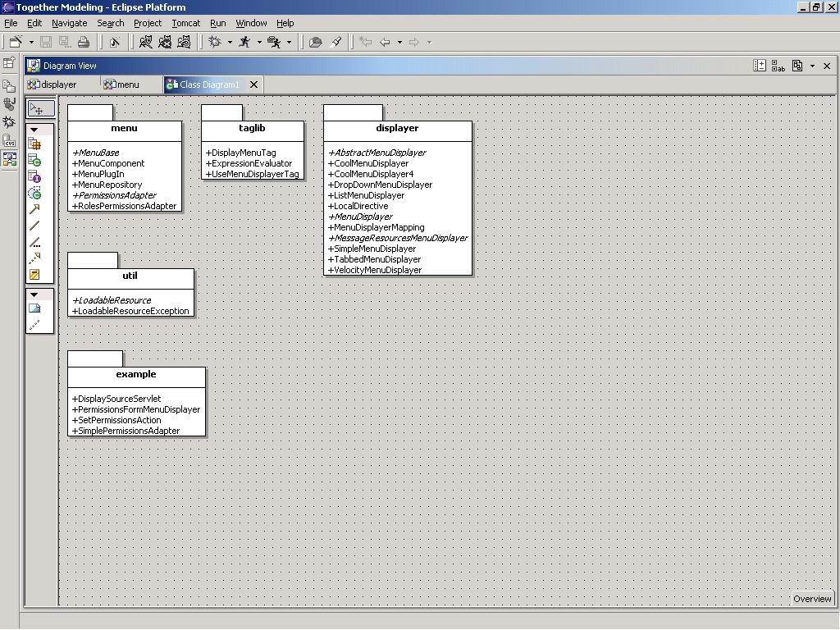This screenshot has width=840, height=630.
Task: Switch to the CVS perspective icon
Action: [x=9, y=141]
